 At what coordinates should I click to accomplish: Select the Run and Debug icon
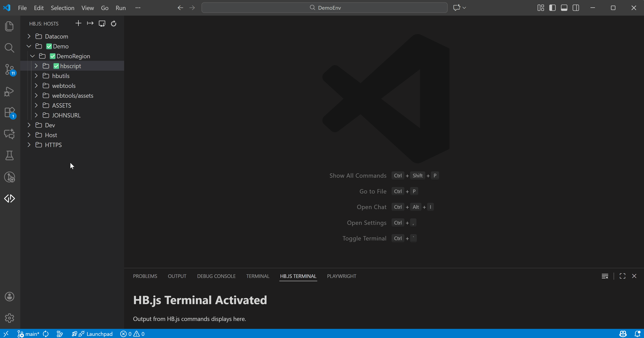9,91
